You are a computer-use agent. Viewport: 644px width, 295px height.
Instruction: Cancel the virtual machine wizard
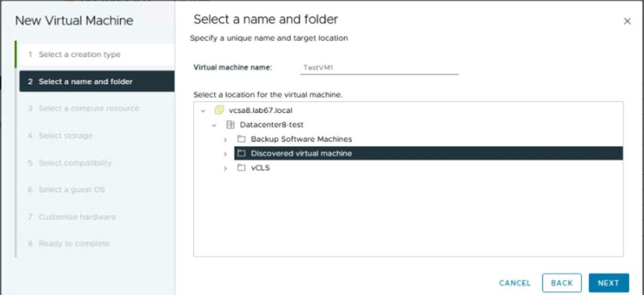tap(514, 282)
